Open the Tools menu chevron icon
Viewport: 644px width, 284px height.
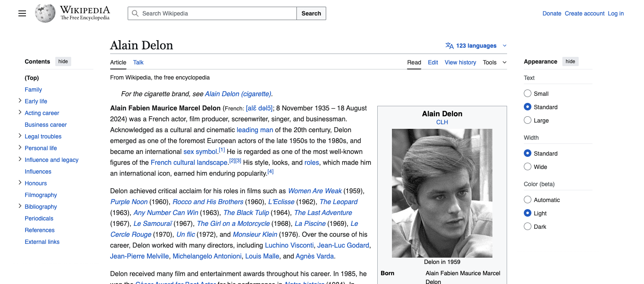click(504, 62)
